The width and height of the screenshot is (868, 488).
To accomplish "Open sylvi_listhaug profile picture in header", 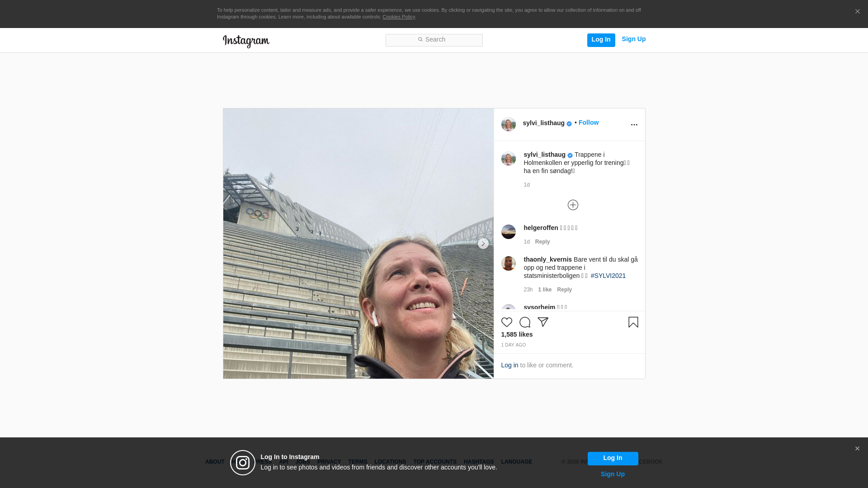I will click(x=508, y=124).
